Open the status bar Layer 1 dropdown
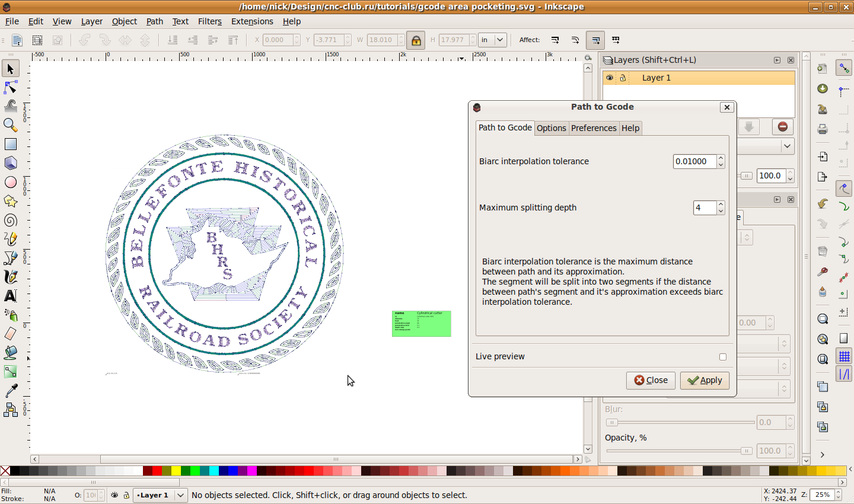854x504 pixels. [x=161, y=495]
